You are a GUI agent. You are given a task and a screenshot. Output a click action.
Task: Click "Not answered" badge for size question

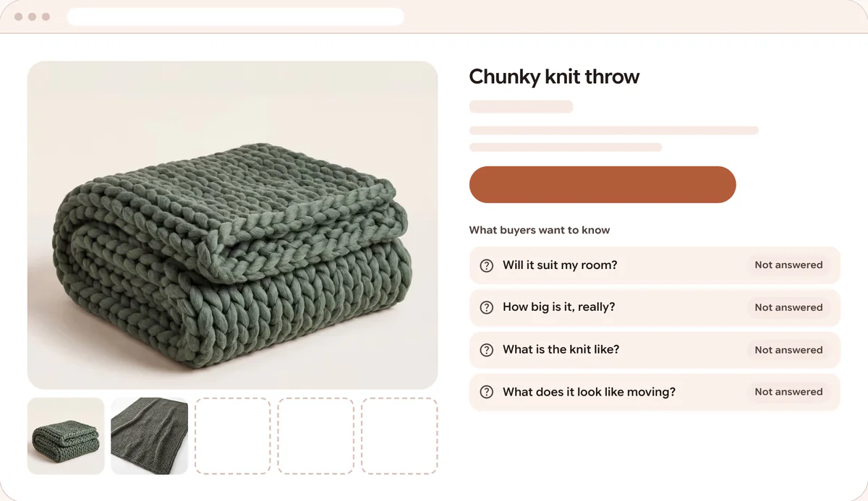[x=788, y=307]
